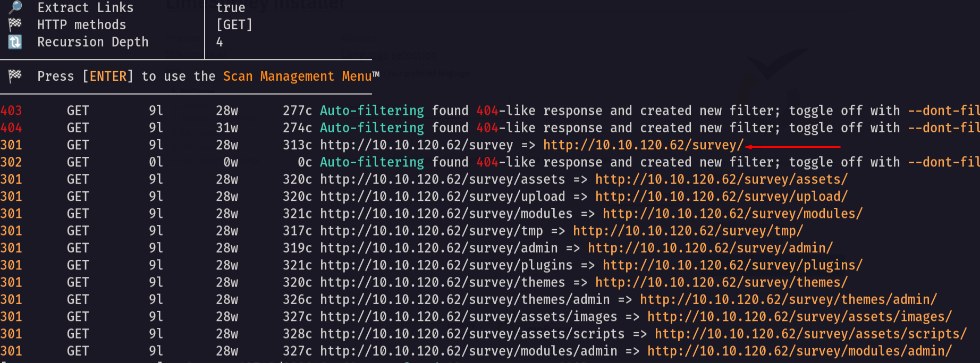Click the red arrow pointing at survey/
This screenshot has width=980, height=363.
[x=792, y=146]
